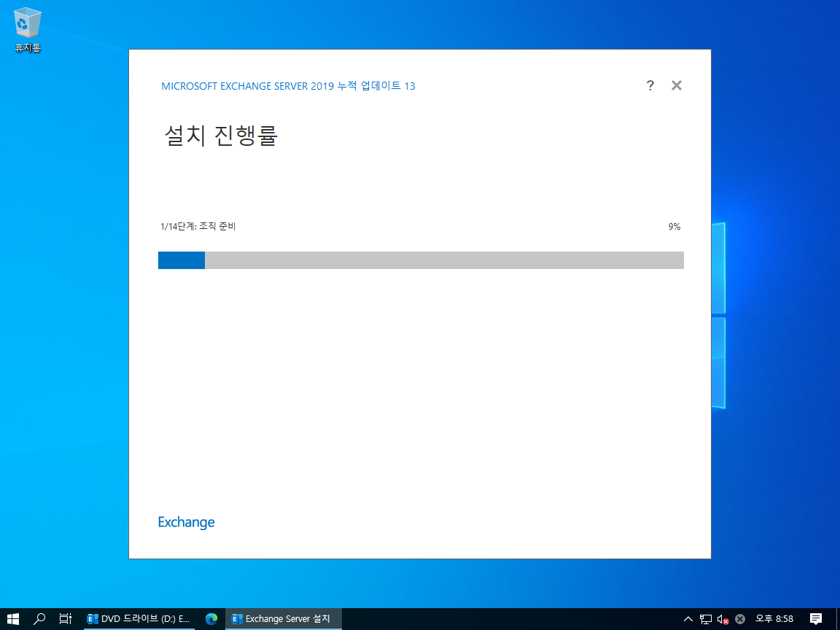Viewport: 840px width, 630px height.
Task: Click the setup progress bar
Action: point(421,260)
